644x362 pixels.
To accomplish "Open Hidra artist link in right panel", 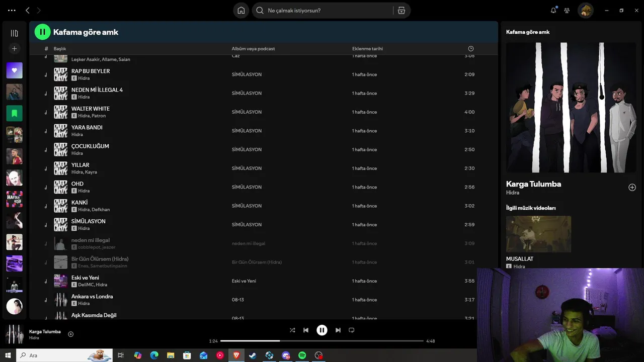I will 513,193.
